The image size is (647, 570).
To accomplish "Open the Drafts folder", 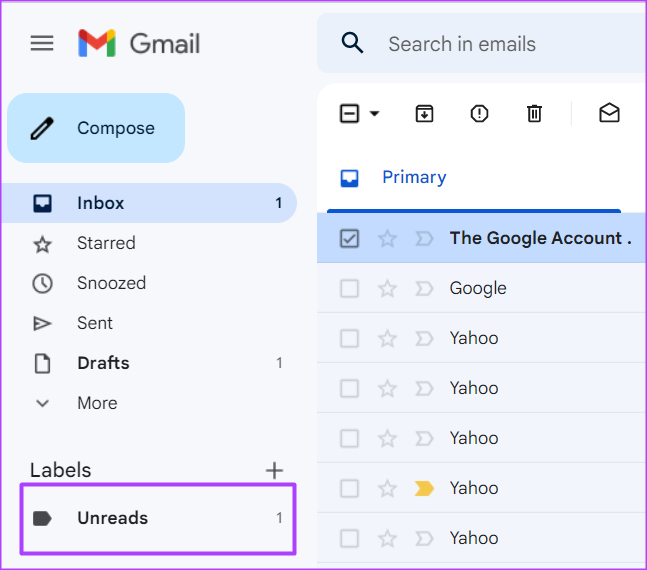I will (x=149, y=363).
